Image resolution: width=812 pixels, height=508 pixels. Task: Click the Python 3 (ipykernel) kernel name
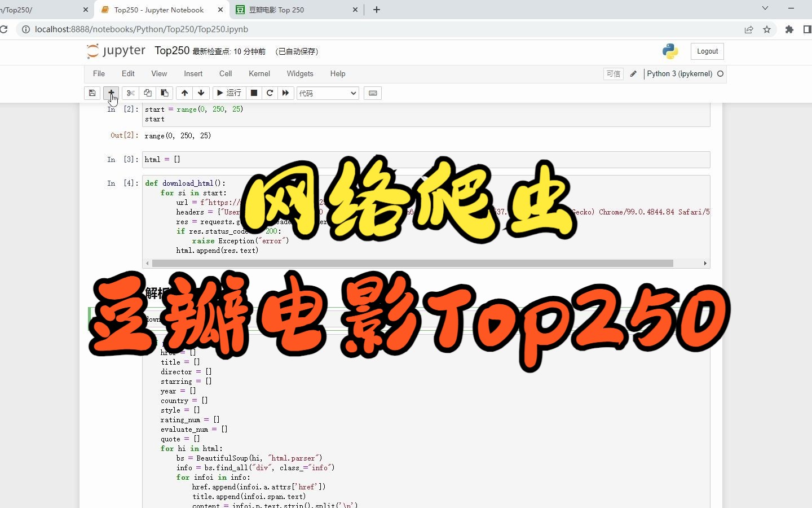tap(679, 74)
